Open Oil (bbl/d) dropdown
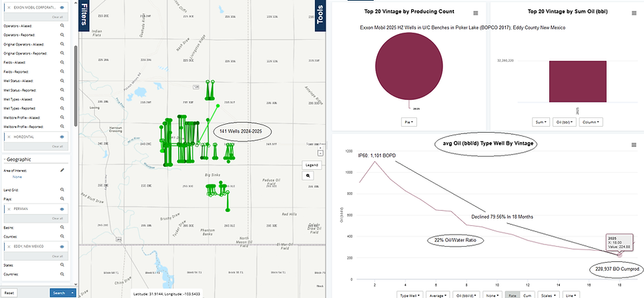644x298 pixels. (465, 295)
